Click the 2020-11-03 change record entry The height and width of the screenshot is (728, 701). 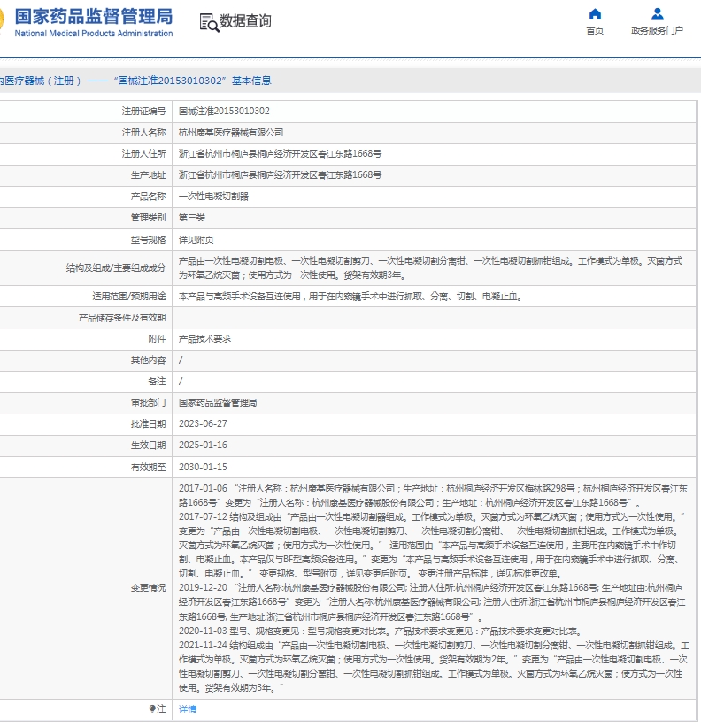[x=381, y=631]
